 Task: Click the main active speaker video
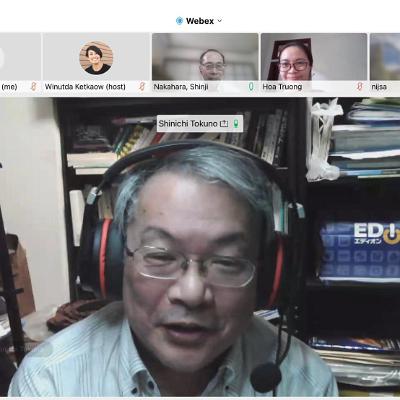click(x=200, y=247)
